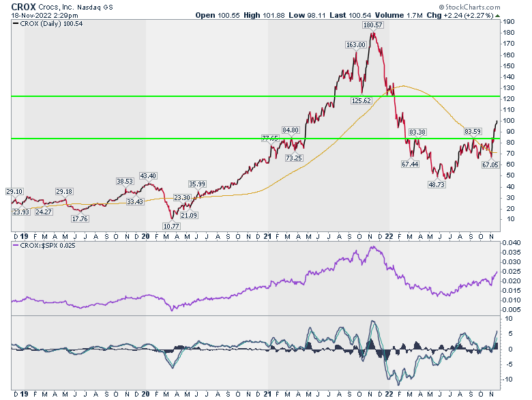Click the lower green horizontal support line
532x400 pixels.
click(256, 139)
